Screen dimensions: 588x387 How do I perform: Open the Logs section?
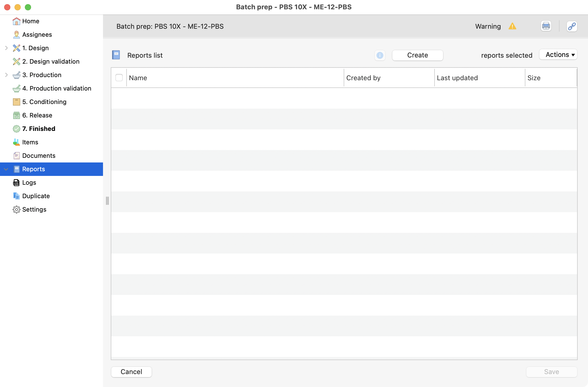[29, 183]
